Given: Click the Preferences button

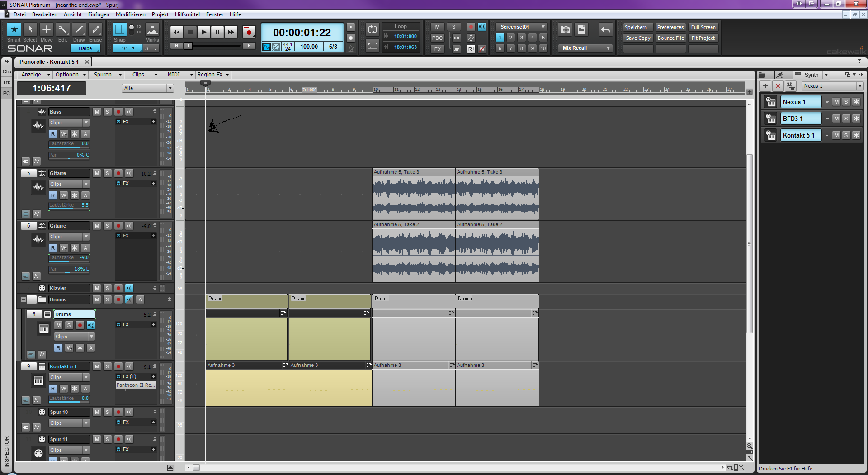Looking at the screenshot, I should [670, 27].
